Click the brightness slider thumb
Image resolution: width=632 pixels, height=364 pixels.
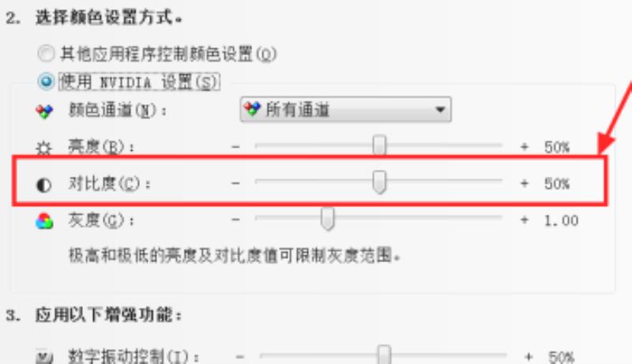[x=379, y=145]
